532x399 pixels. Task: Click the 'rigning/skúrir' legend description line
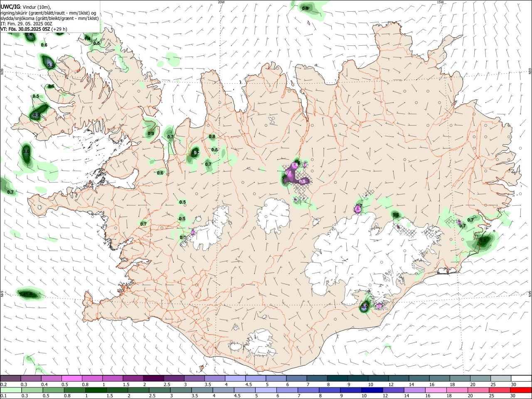point(48,13)
